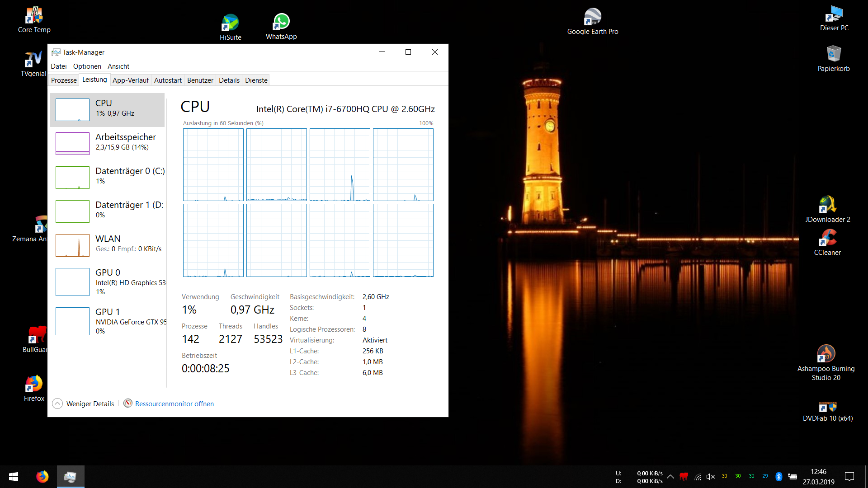
Task: Click the battery tray icon
Action: tap(792, 477)
